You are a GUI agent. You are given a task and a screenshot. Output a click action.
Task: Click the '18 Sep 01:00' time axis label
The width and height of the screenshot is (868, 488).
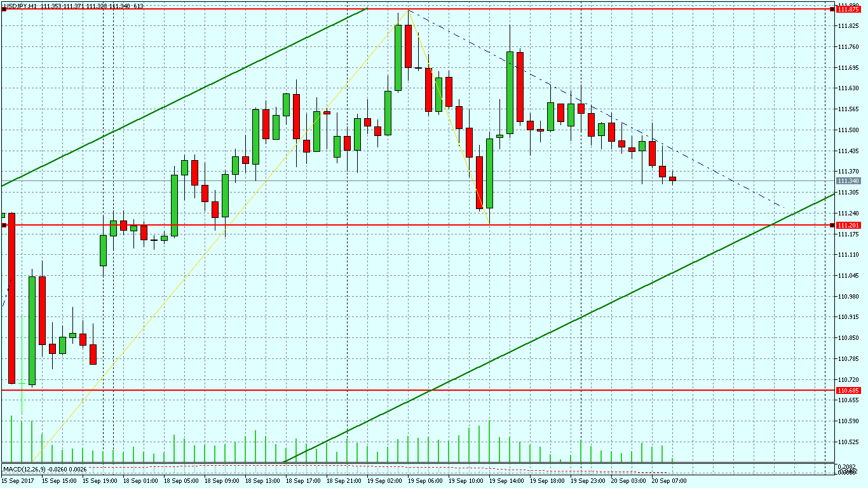pyautogui.click(x=140, y=481)
